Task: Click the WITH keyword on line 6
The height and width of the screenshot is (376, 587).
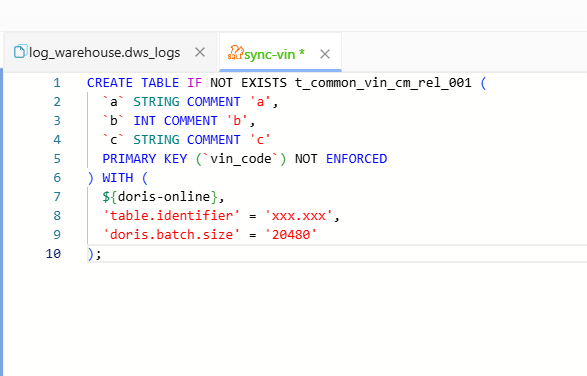Action: (x=118, y=178)
